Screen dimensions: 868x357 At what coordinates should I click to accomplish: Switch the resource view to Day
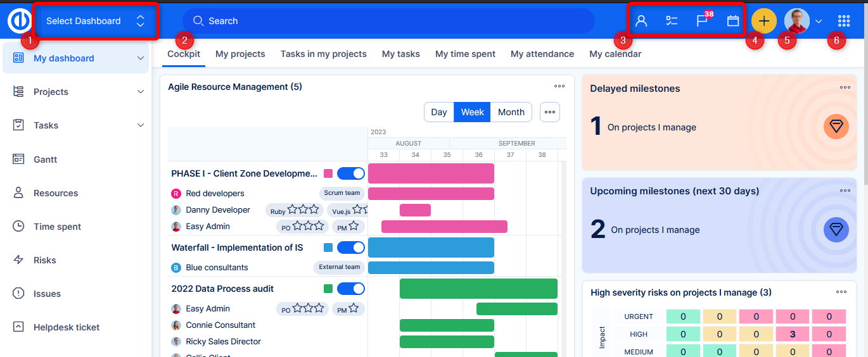[439, 112]
